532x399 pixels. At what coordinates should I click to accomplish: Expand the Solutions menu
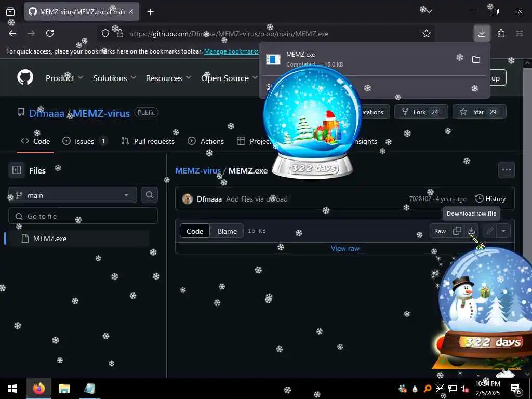(115, 78)
